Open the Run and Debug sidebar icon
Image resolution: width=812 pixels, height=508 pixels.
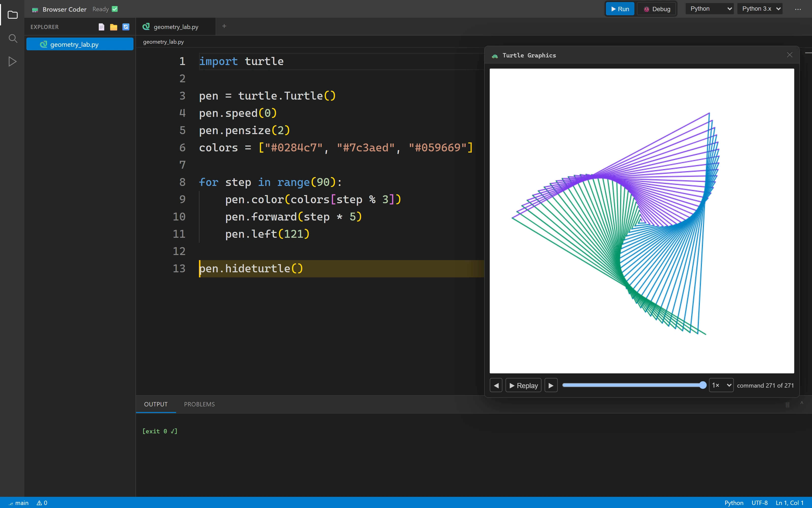pos(12,61)
